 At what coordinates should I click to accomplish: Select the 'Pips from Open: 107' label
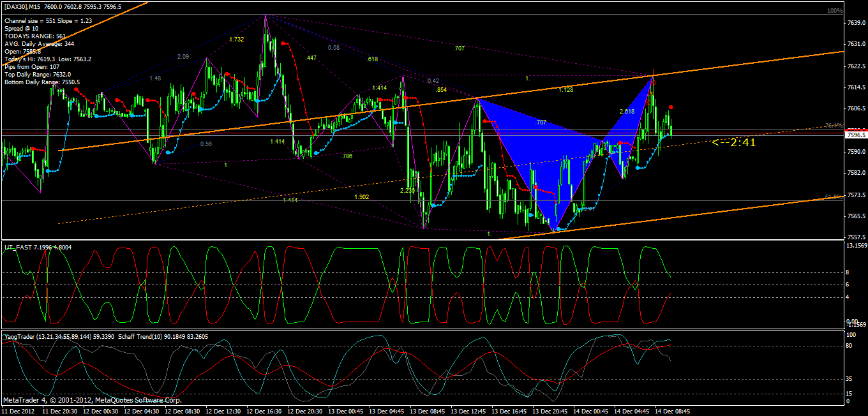pyautogui.click(x=32, y=67)
